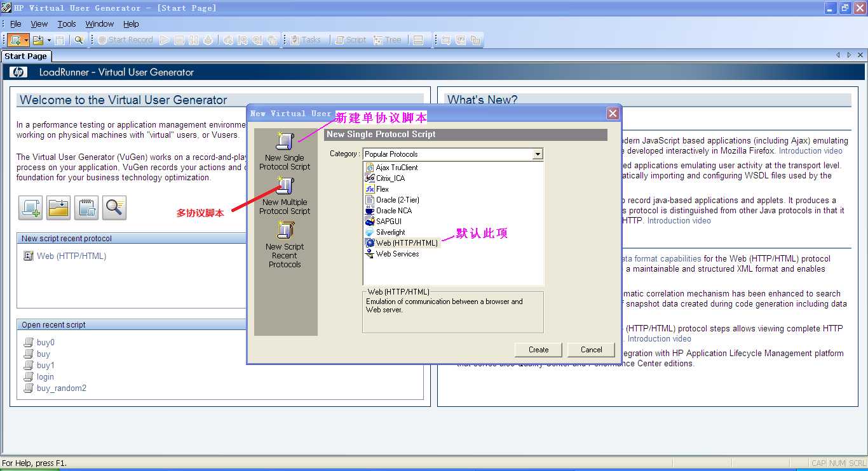Image resolution: width=868 pixels, height=471 pixels.
Task: Select New Script Recent Protocols icon
Action: 285,230
